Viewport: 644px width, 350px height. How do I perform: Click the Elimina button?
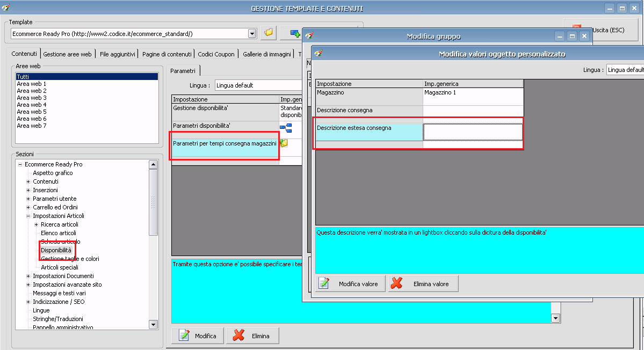tap(252, 336)
